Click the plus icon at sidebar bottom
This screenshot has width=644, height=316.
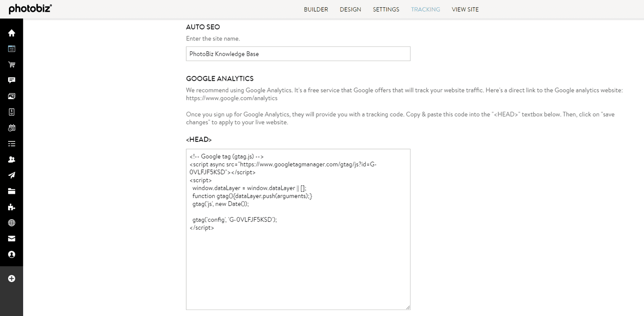pos(11,278)
